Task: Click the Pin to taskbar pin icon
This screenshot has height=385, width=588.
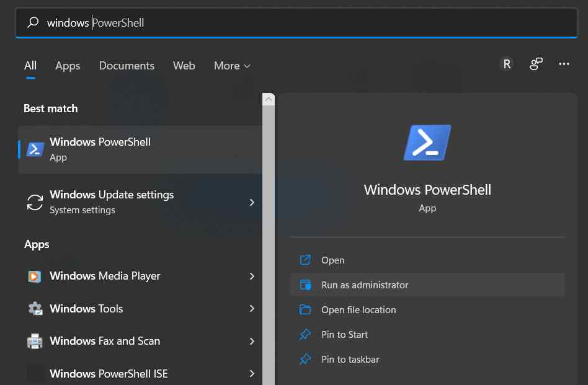Action: pyautogui.click(x=305, y=359)
